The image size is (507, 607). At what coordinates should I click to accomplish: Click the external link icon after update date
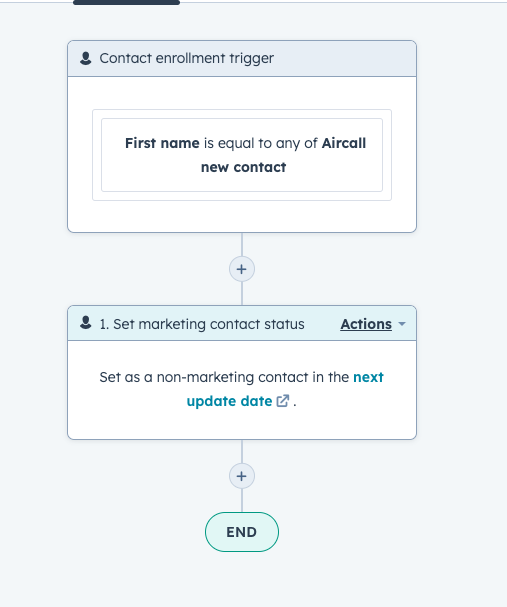point(283,401)
